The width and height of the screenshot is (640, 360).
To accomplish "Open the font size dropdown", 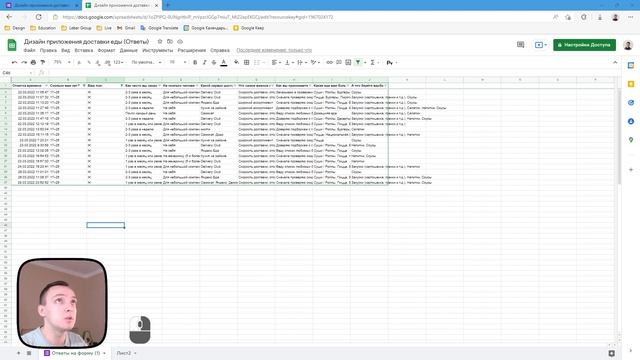I will (x=178, y=62).
